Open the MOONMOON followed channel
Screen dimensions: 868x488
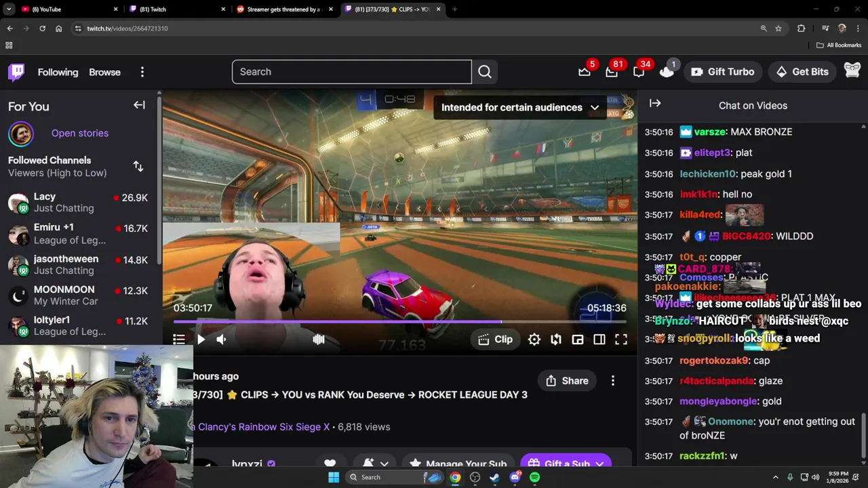(79, 296)
